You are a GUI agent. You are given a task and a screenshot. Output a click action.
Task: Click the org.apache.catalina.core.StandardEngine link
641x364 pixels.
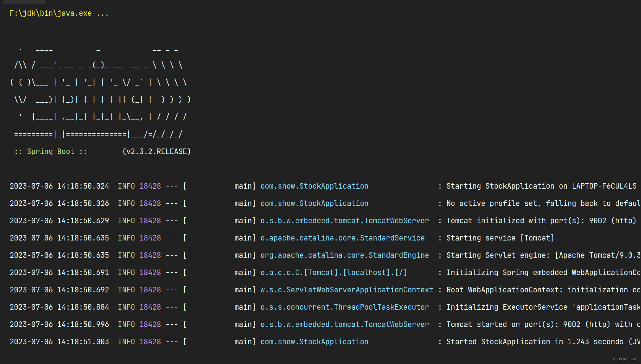coord(344,255)
